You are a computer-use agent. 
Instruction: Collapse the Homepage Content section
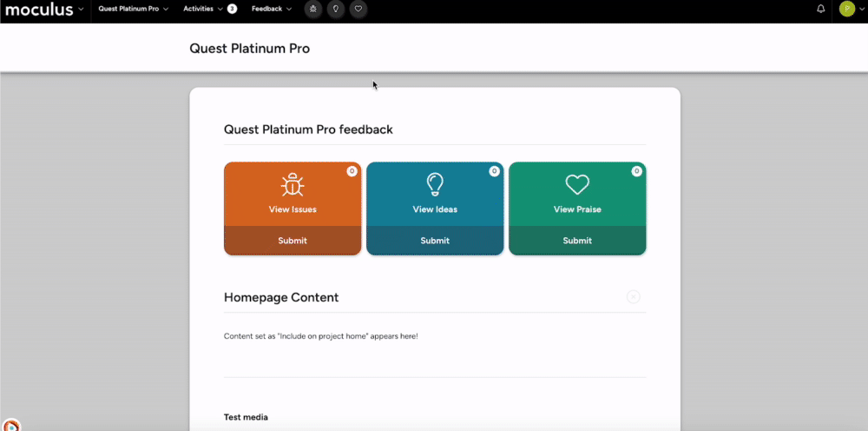(x=634, y=297)
